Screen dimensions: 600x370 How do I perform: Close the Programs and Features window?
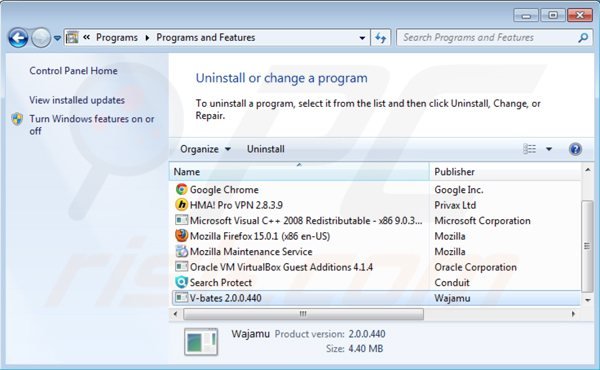point(580,15)
